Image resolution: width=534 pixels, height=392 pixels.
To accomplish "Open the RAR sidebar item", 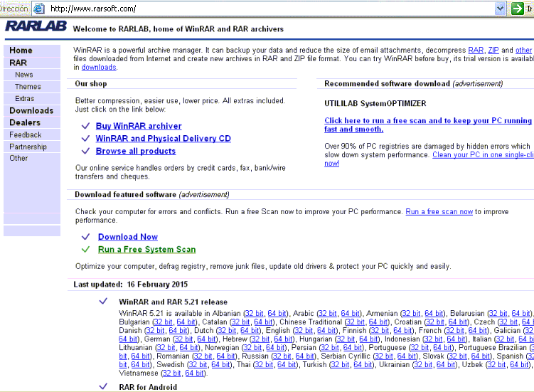I will [18, 63].
